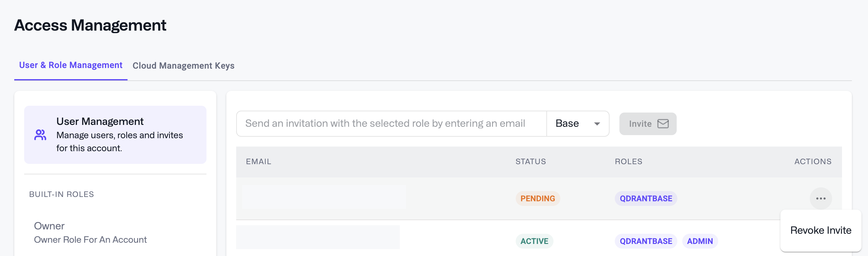Viewport: 868px width, 256px height.
Task: Click the ROLES column header
Action: (x=628, y=161)
